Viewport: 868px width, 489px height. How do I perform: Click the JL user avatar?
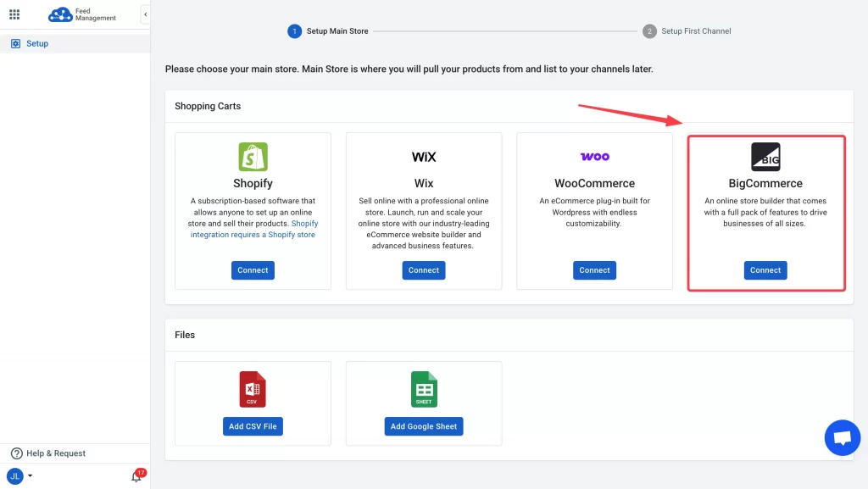coord(15,476)
